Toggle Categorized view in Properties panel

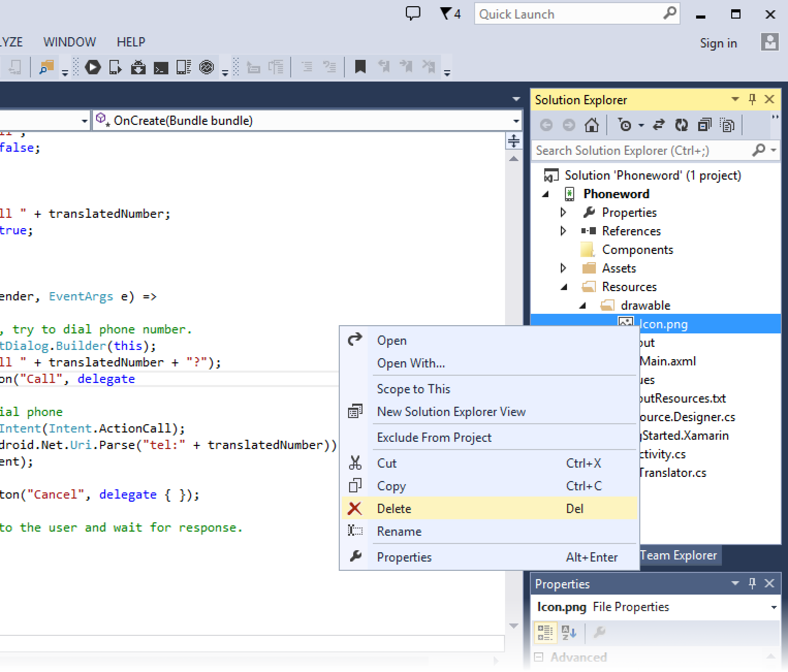click(545, 632)
